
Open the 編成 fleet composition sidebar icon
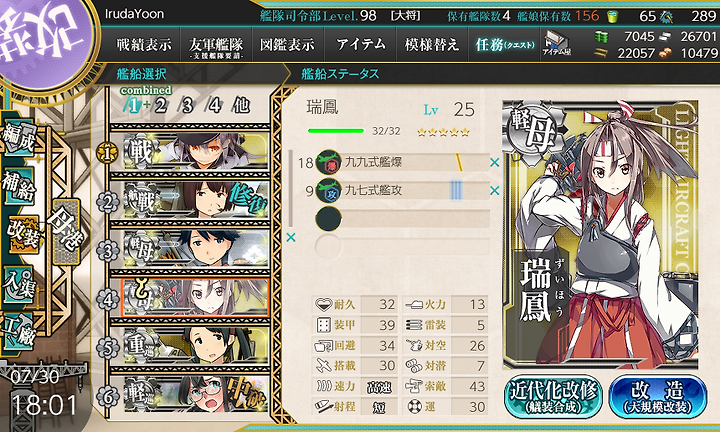[x=19, y=138]
